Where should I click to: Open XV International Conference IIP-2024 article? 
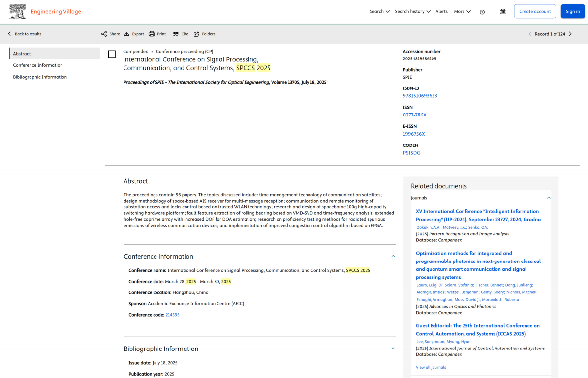tap(478, 215)
